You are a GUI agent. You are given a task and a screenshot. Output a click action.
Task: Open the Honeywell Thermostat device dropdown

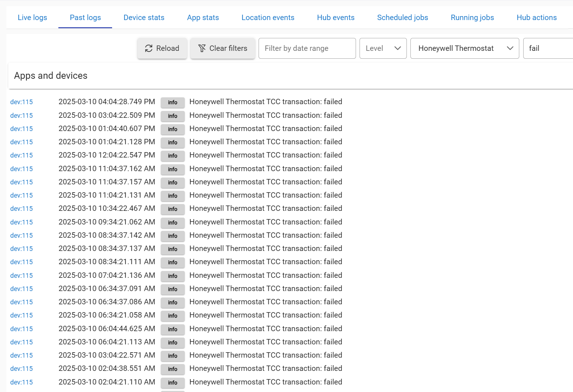pyautogui.click(x=464, y=48)
